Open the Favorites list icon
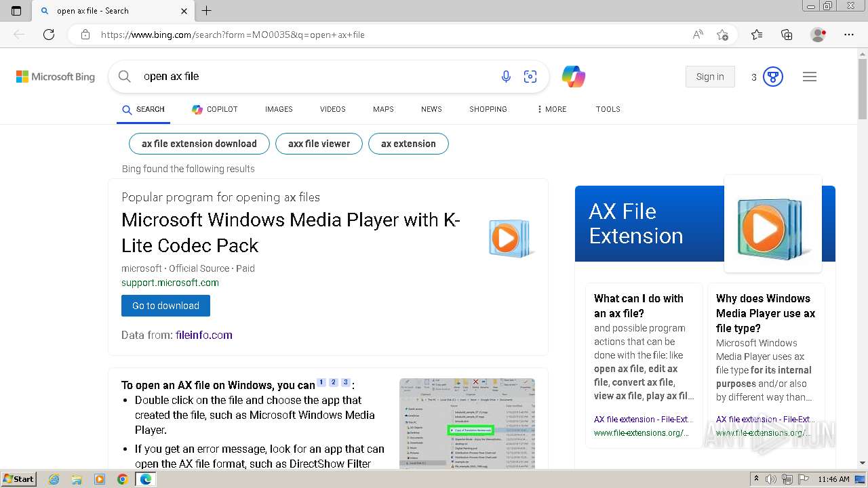The image size is (868, 488). (x=757, y=35)
